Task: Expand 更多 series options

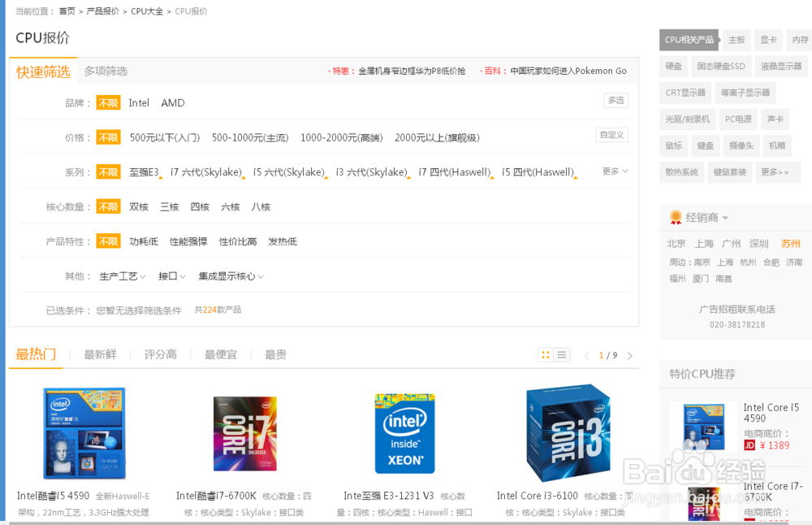Action: pos(615,171)
